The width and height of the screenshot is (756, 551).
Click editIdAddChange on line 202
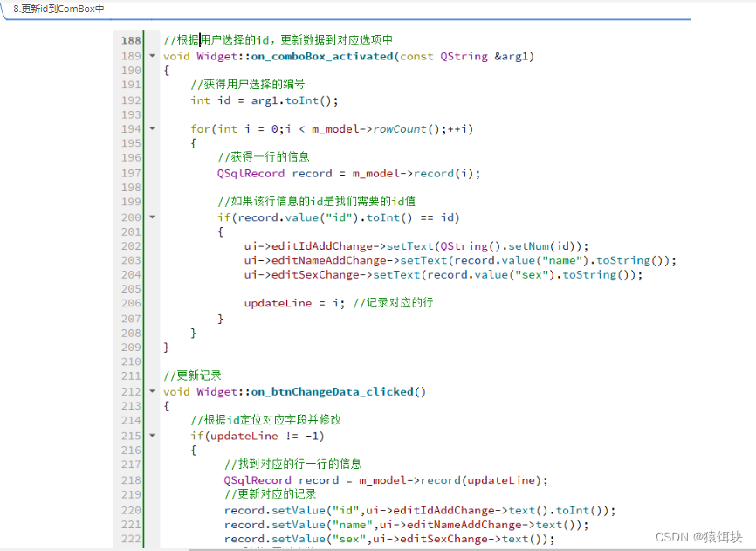(322, 246)
